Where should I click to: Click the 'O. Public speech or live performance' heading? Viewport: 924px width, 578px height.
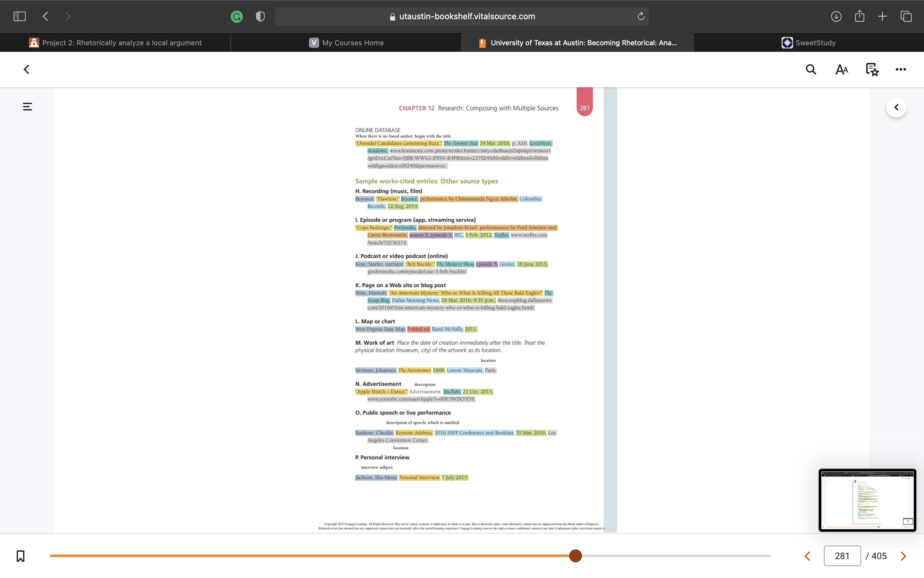(403, 413)
